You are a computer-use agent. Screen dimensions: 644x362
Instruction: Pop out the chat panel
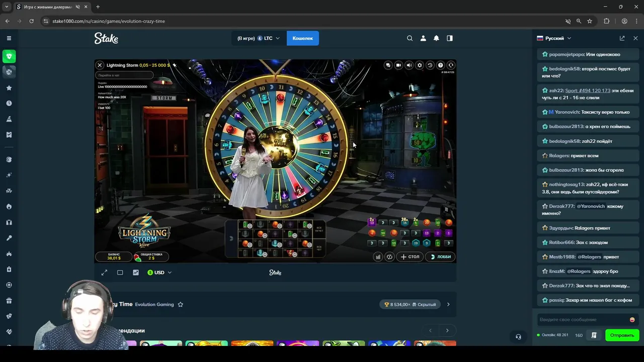pos(622,38)
